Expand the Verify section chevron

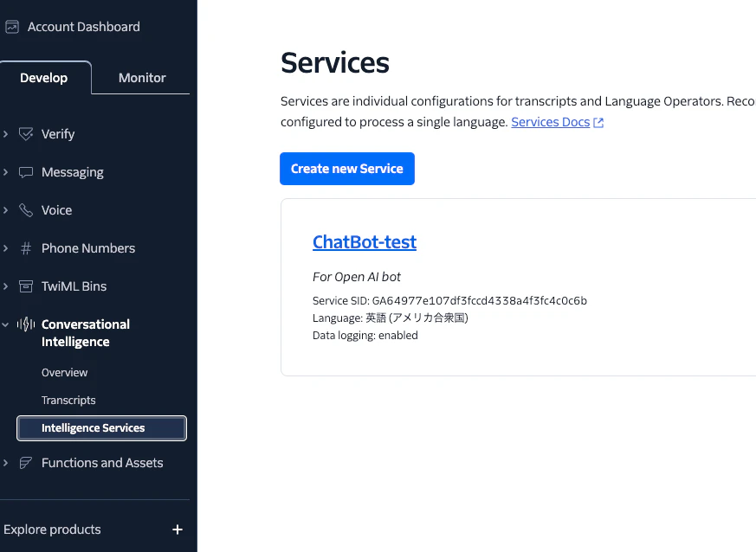point(5,134)
